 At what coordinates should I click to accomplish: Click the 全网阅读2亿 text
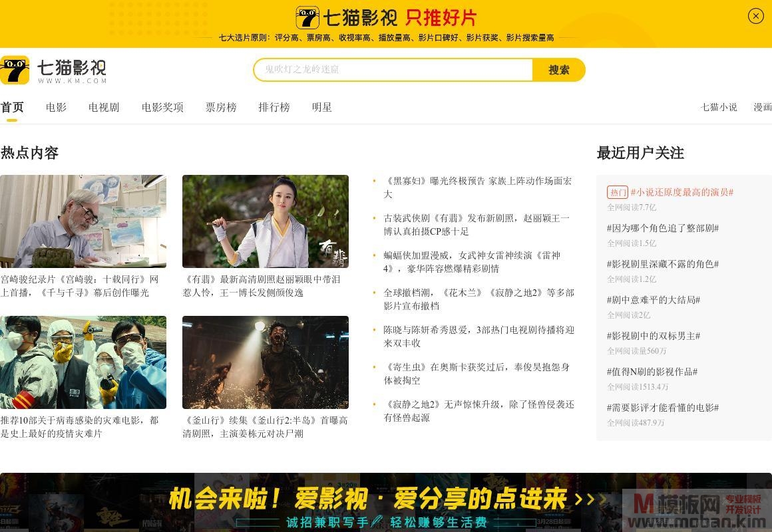(629, 315)
